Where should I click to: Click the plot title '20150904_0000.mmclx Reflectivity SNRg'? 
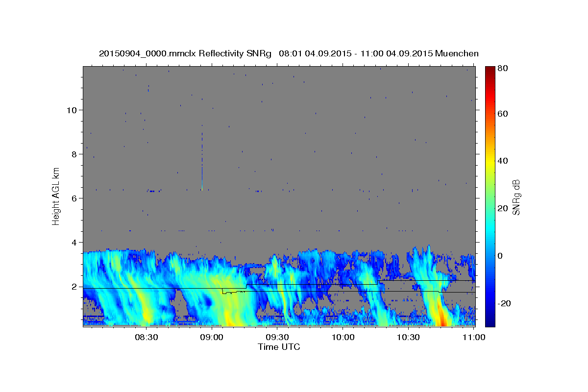point(185,54)
